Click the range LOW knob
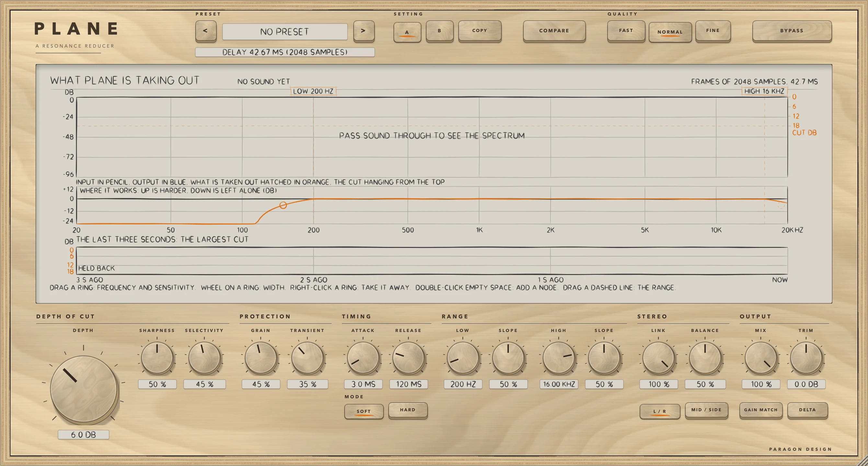 (463, 358)
